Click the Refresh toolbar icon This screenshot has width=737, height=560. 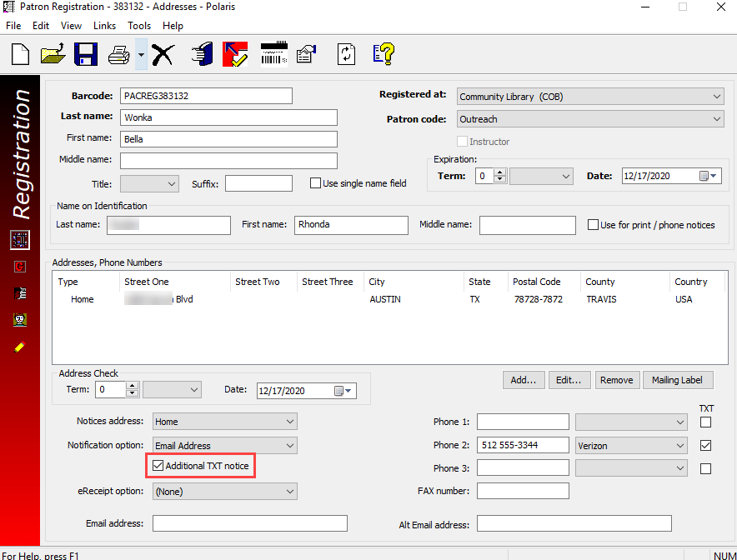345,55
